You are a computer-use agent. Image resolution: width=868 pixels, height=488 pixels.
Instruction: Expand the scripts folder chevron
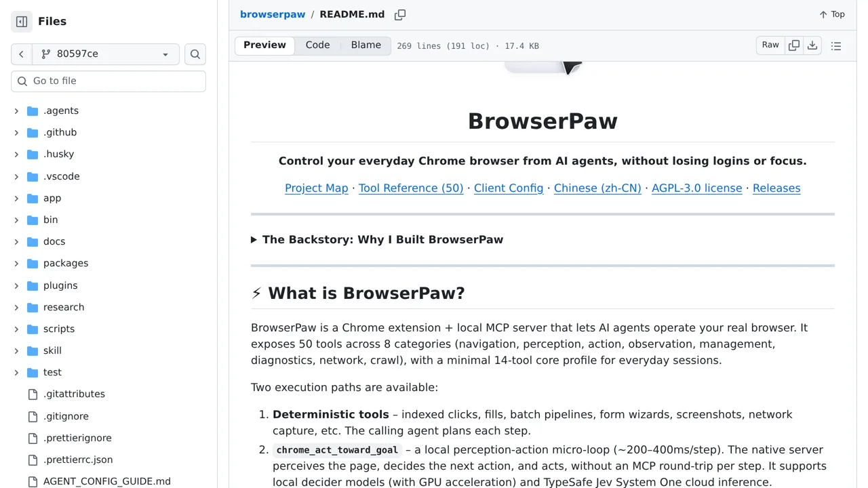16,329
